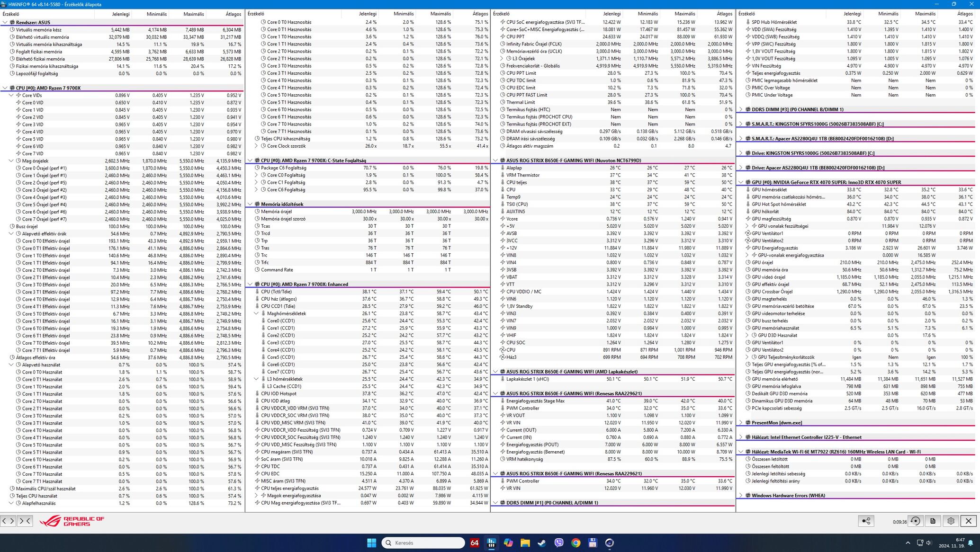Expand GPU vonalak feszültségei row
Image resolution: width=980 pixels, height=552 pixels.
click(747, 226)
